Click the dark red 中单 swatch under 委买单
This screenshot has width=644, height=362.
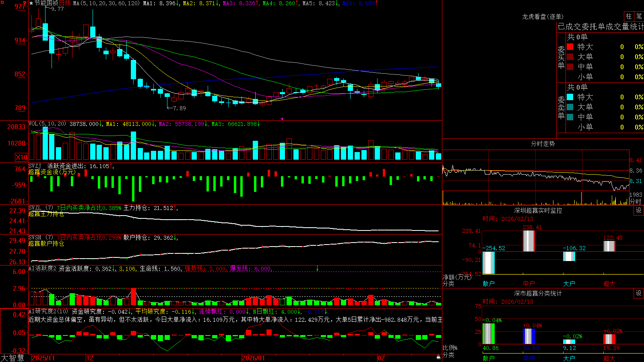click(570, 67)
